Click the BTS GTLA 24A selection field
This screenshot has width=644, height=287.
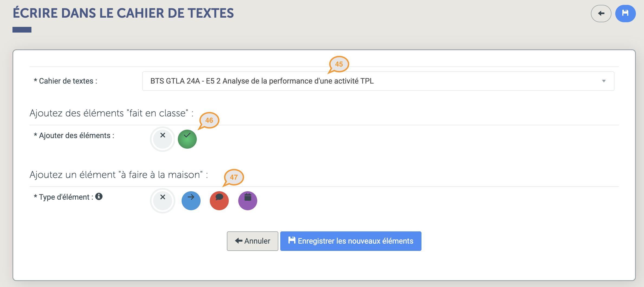pos(378,81)
